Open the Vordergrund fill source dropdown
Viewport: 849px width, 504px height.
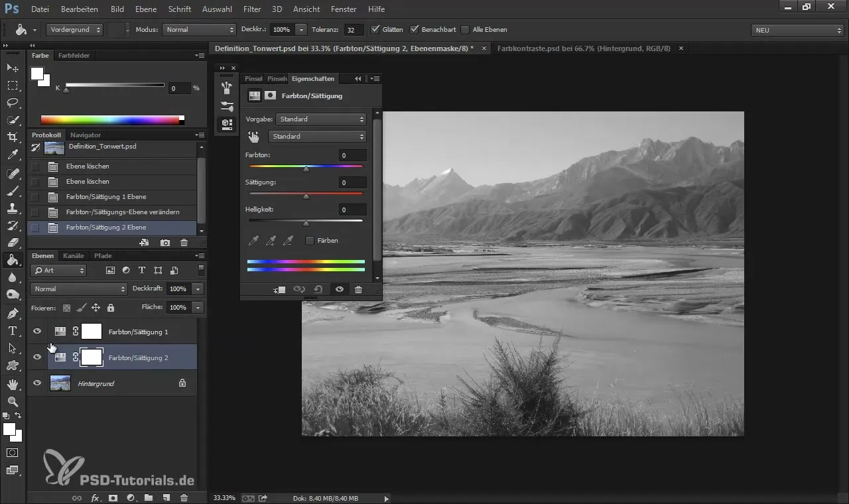pyautogui.click(x=75, y=30)
